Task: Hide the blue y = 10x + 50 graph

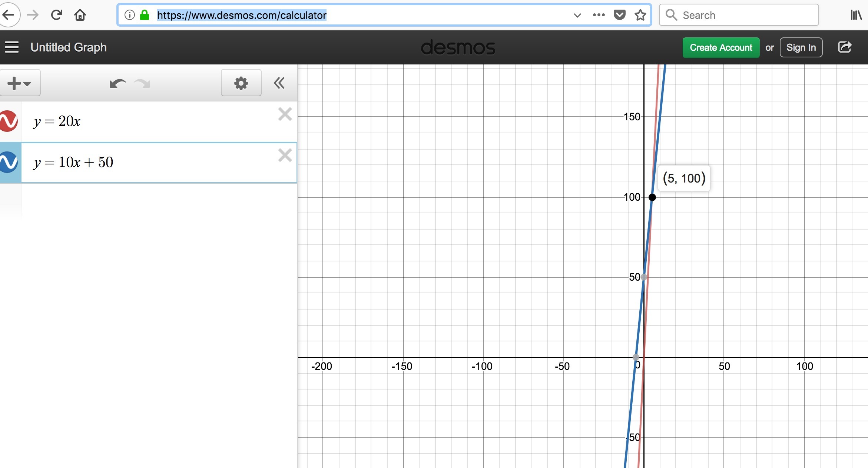Action: [x=9, y=162]
